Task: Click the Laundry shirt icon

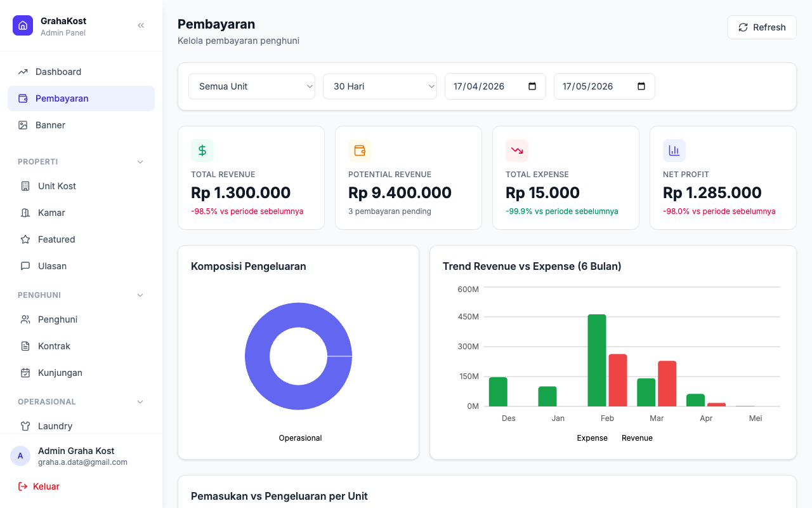Action: pos(25,426)
